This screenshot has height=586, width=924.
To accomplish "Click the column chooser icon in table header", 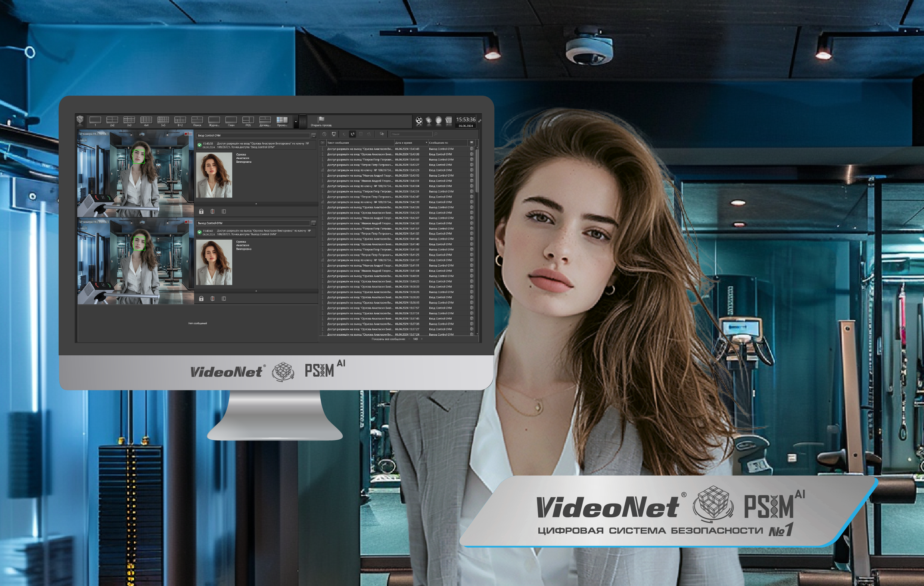I will point(472,143).
